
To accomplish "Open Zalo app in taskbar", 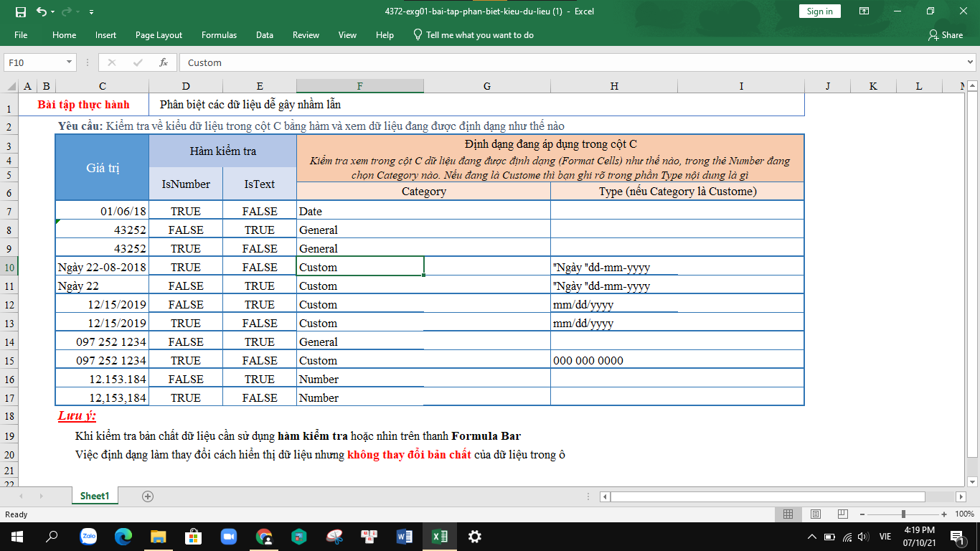I will (x=89, y=536).
